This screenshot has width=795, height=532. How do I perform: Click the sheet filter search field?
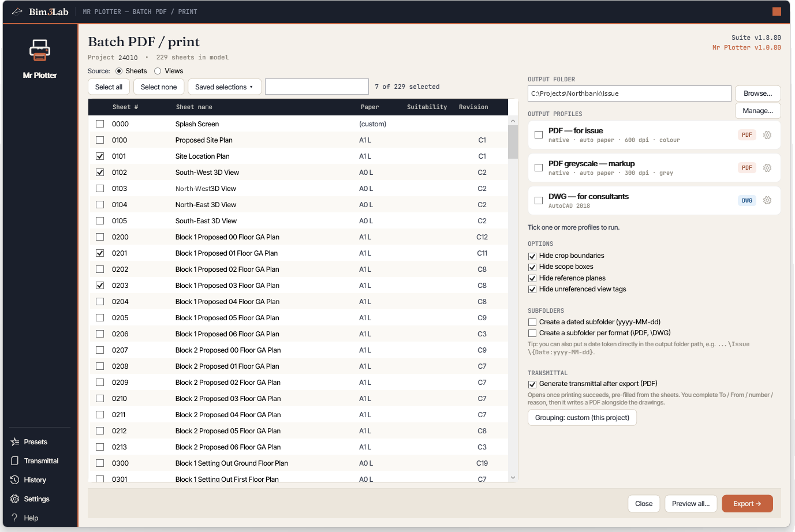(x=317, y=87)
